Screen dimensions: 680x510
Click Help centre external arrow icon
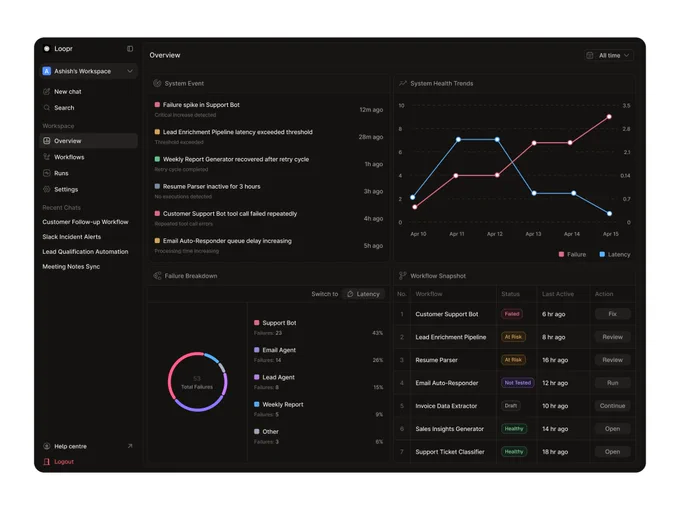(130, 446)
